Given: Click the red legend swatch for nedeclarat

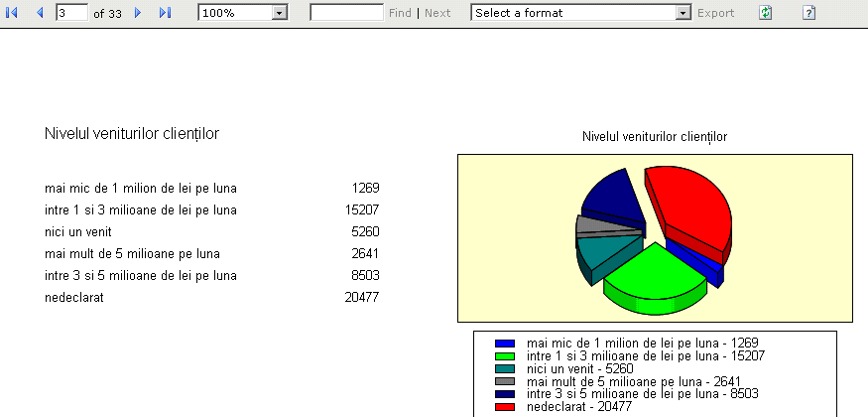Looking at the screenshot, I should pos(505,407).
